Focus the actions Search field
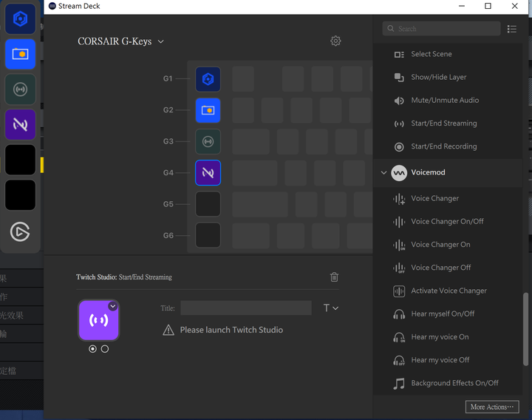This screenshot has width=532, height=420. tap(441, 29)
